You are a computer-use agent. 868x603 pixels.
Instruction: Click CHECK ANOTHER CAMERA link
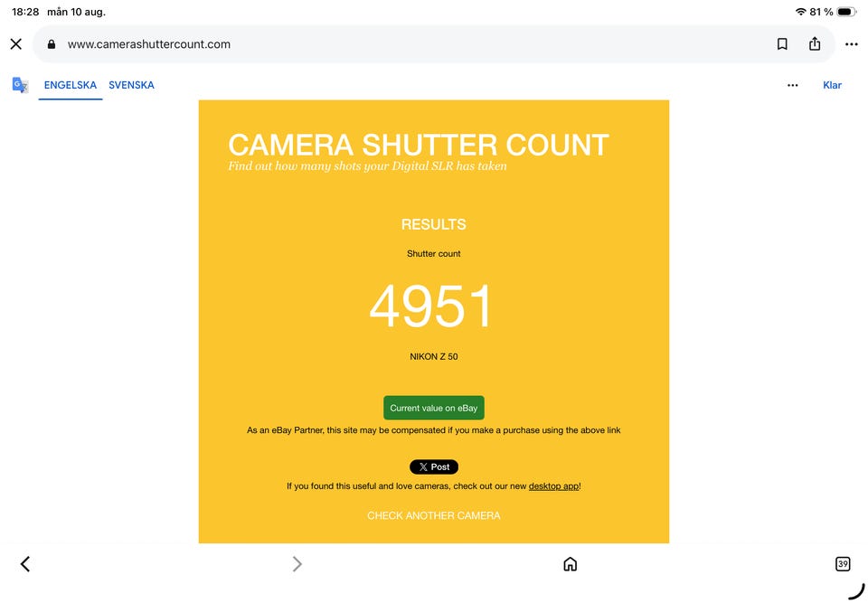click(433, 515)
